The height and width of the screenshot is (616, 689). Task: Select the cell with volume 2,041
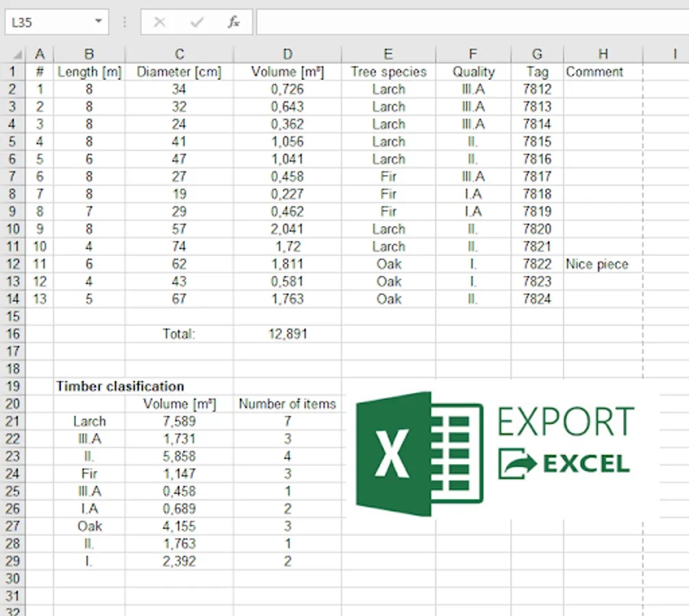point(288,229)
